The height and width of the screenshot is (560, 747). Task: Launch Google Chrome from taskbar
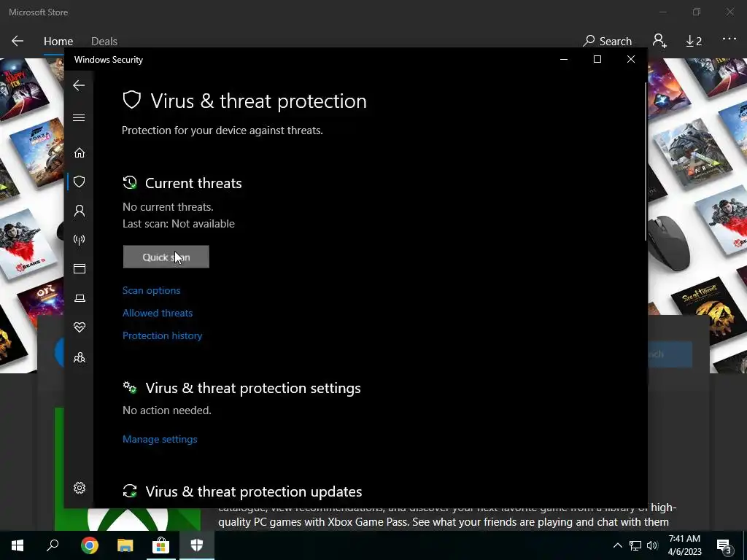(89, 545)
